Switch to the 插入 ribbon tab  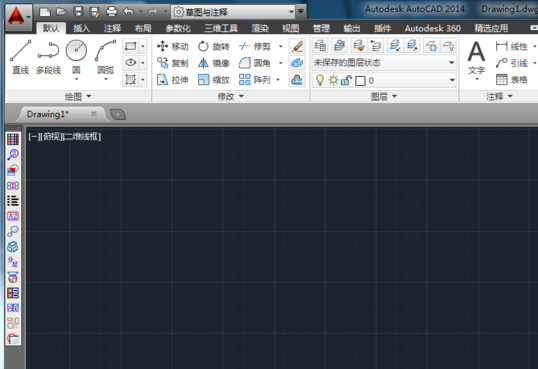coord(82,28)
